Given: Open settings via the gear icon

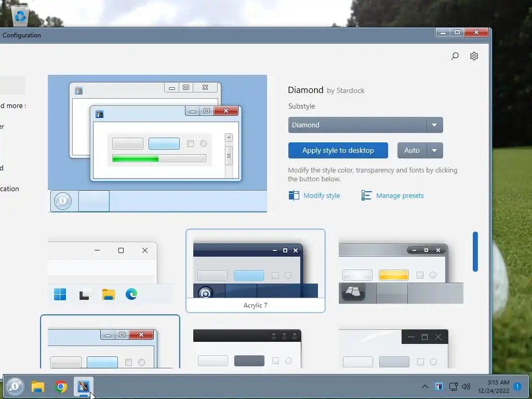Looking at the screenshot, I should pos(474,56).
